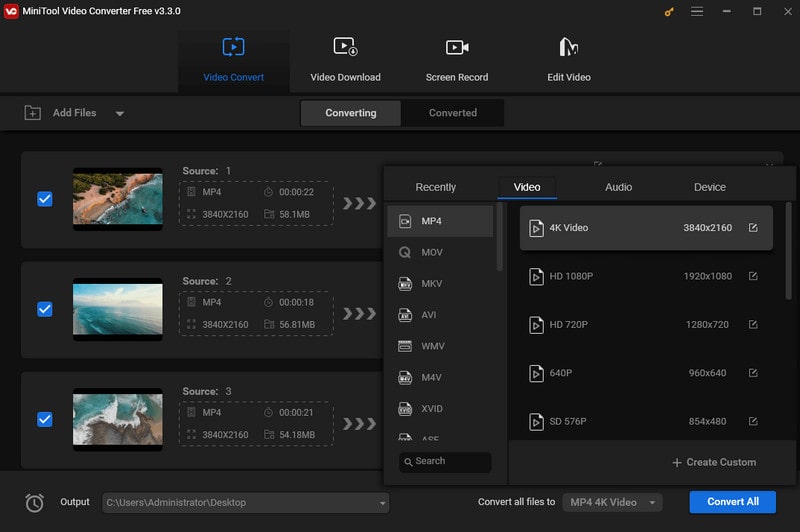This screenshot has width=800, height=532.
Task: Edit the HD 1080P preset settings
Action: pos(753,276)
